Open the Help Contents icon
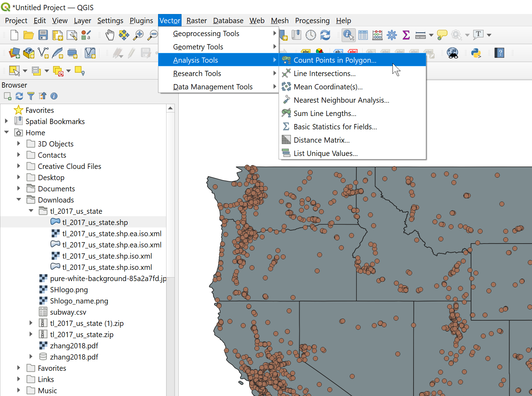 (x=499, y=53)
